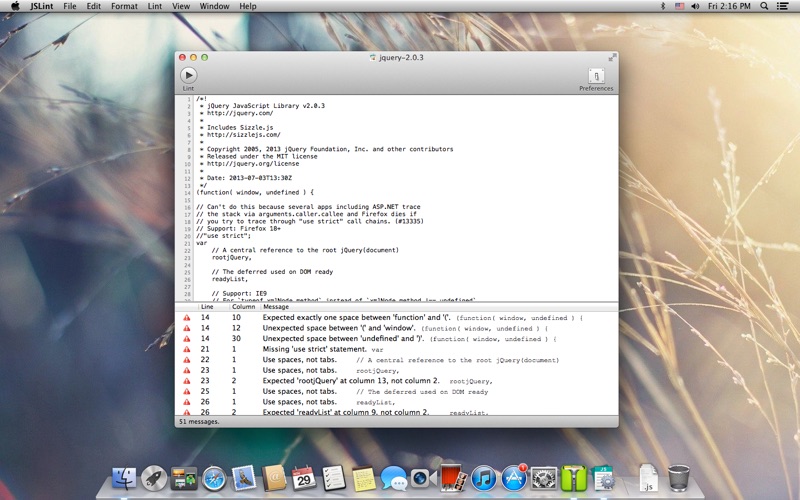Click the Fri 2:16 PM clock
Viewport: 800px width, 500px height.
point(729,6)
